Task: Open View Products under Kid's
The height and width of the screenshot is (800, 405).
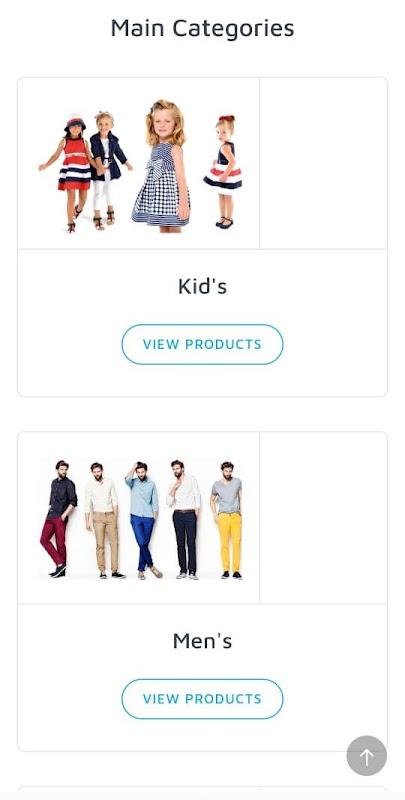Action: 202,344
